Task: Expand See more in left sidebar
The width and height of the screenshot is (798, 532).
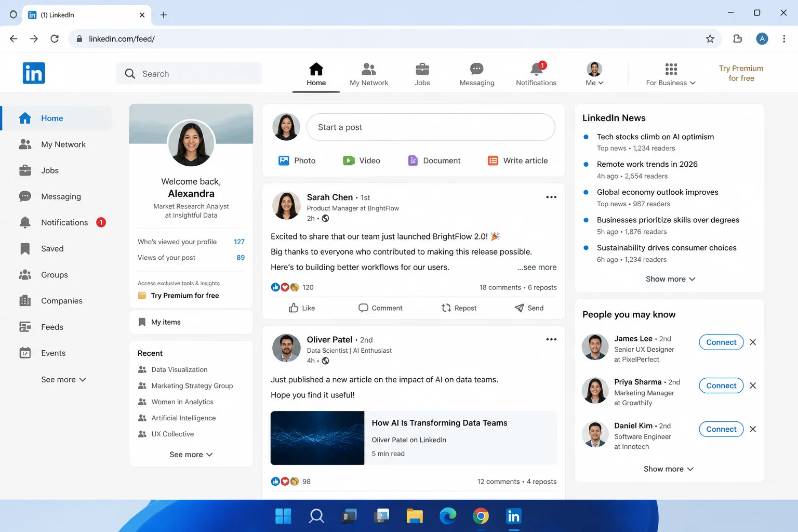Action: click(63, 380)
